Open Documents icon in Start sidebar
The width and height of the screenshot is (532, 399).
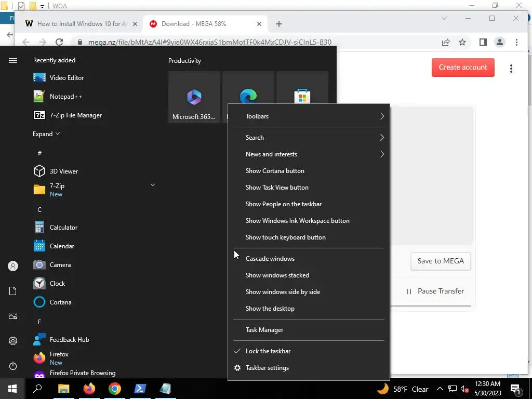point(13,291)
